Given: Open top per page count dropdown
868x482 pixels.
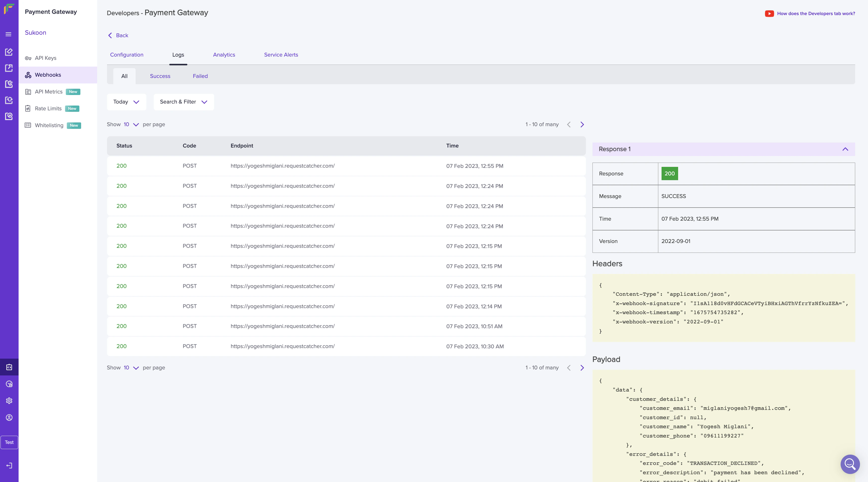Looking at the screenshot, I should click(x=131, y=125).
